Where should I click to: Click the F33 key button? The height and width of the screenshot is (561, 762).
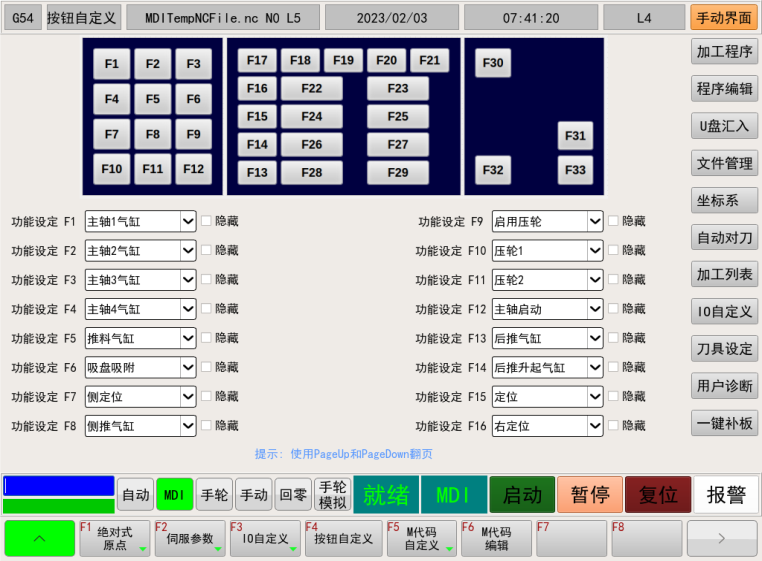click(x=575, y=170)
